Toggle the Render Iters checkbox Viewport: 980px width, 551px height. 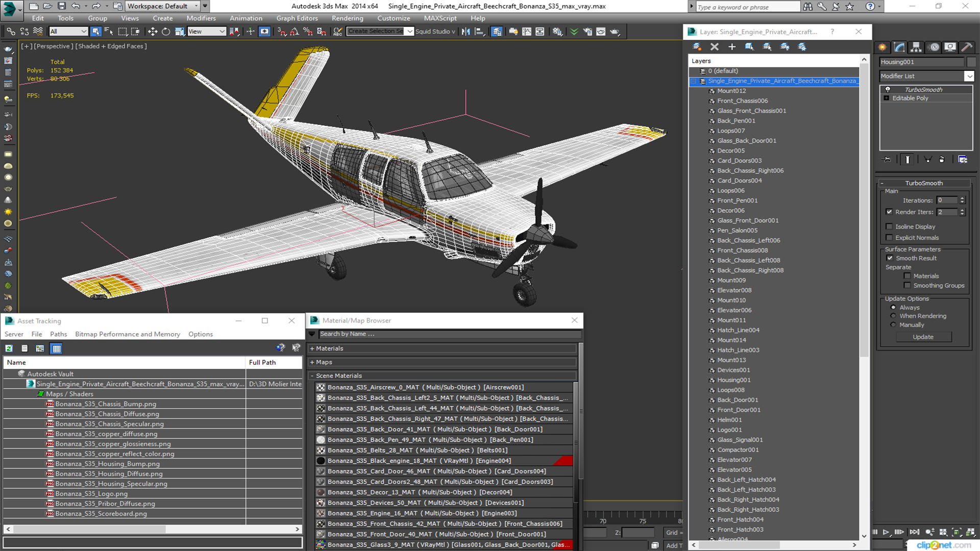coord(889,212)
